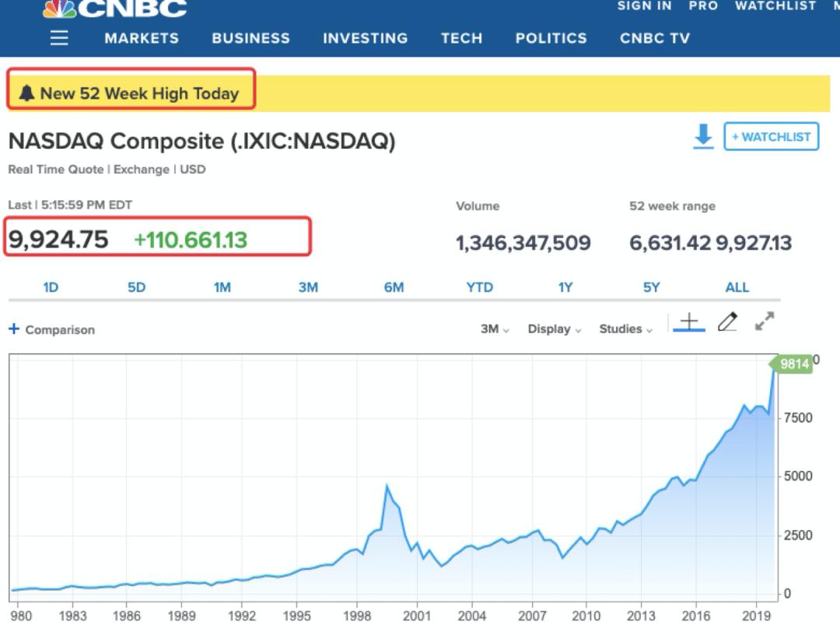This screenshot has height=639, width=840.
Task: Switch chart range to YTD
Action: point(479,287)
